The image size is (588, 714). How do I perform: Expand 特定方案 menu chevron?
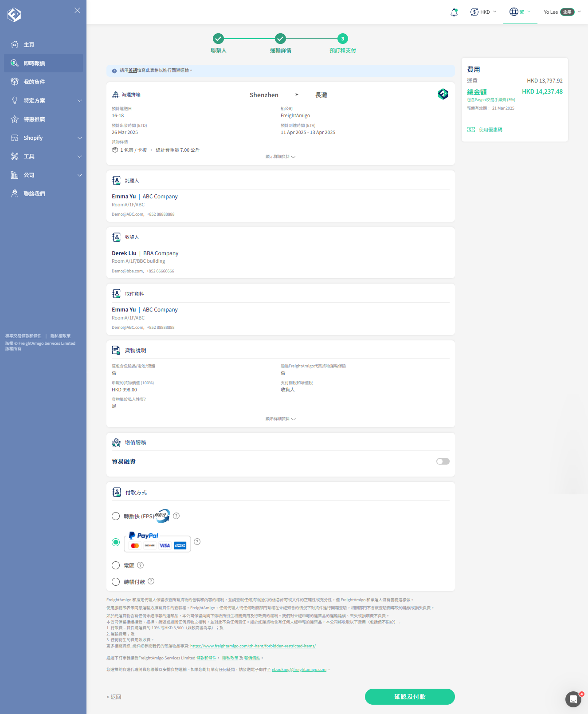pyautogui.click(x=80, y=101)
